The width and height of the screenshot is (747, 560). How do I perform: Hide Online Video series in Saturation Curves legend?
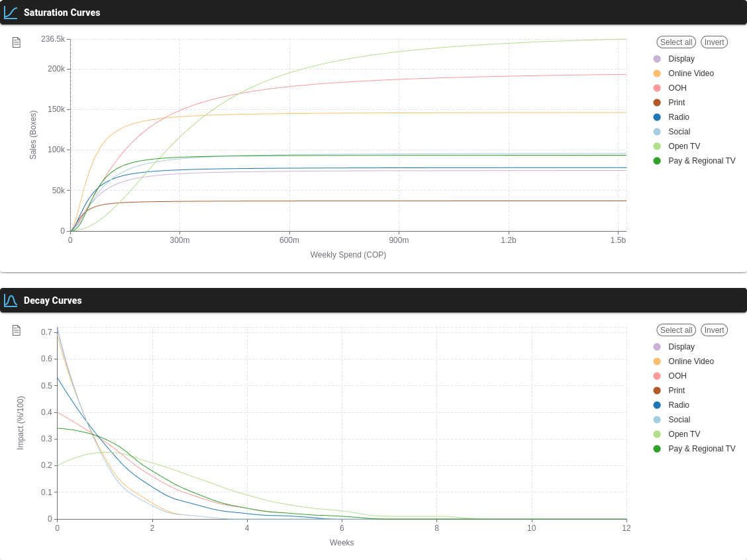click(x=691, y=73)
